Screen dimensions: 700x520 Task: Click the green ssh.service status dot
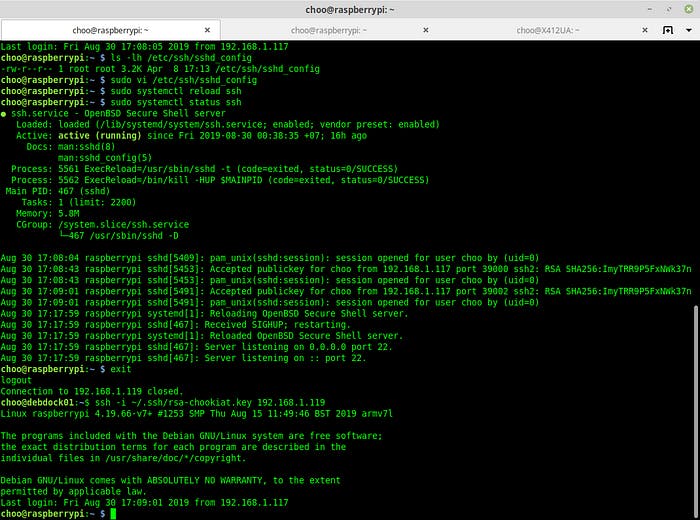pos(4,114)
